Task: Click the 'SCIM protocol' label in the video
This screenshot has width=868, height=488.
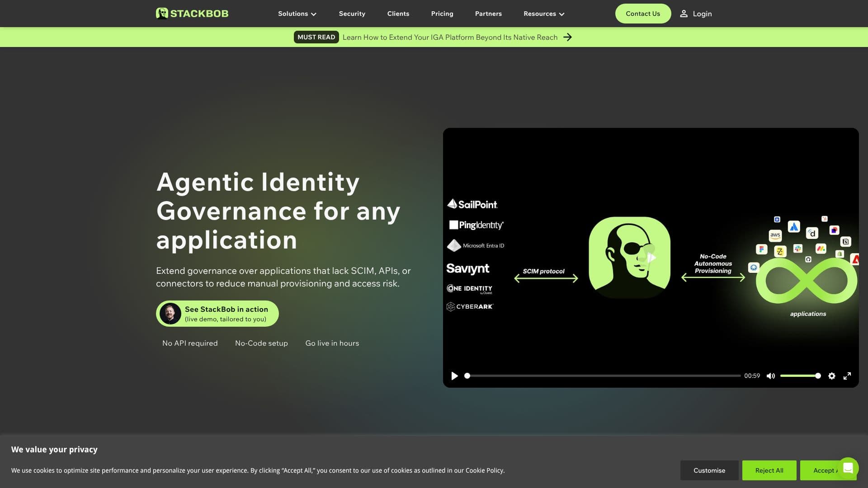Action: [544, 271]
